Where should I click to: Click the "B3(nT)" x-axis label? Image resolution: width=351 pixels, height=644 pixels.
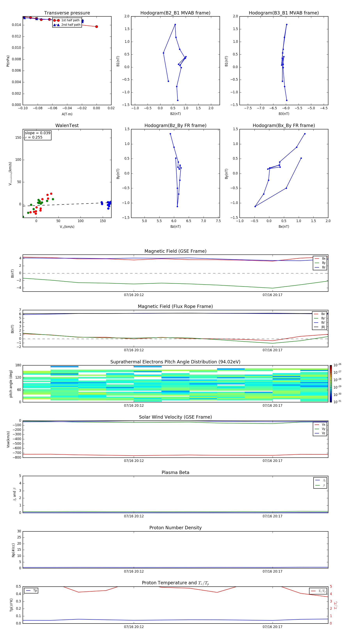(x=284, y=114)
